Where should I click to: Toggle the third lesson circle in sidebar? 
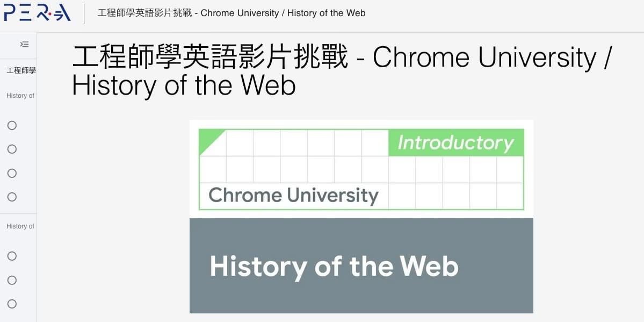tap(11, 173)
